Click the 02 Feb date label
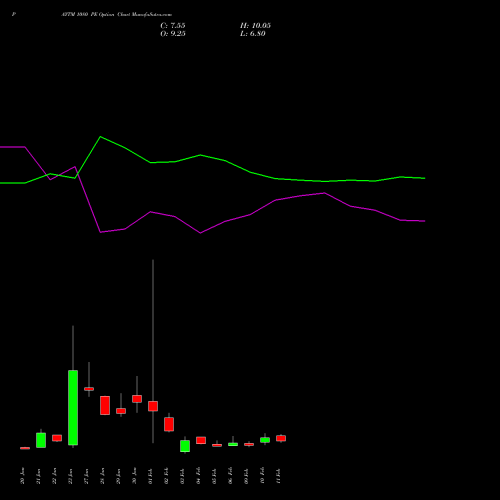The height and width of the screenshot is (500, 500). [x=166, y=476]
